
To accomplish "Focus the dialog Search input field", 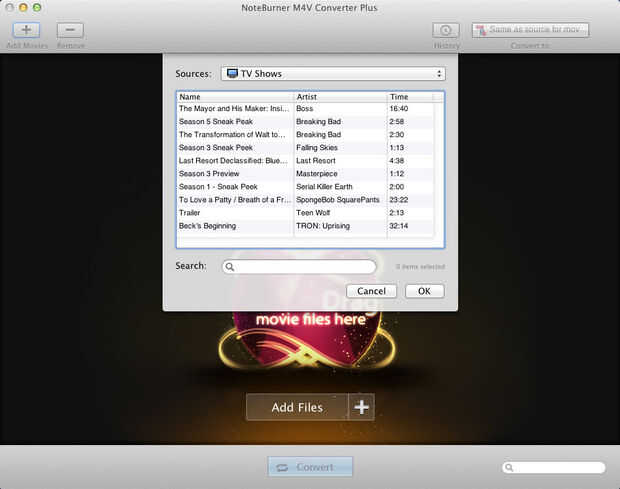I will tap(299, 267).
